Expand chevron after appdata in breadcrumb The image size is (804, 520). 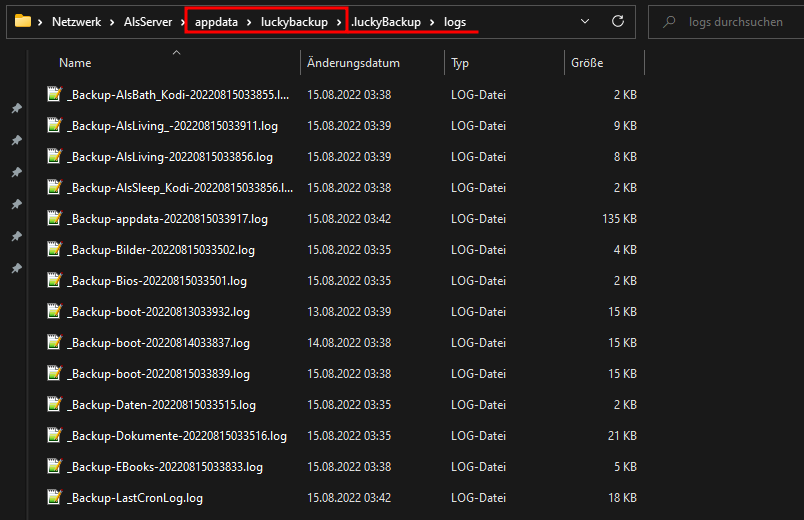pyautogui.click(x=249, y=22)
